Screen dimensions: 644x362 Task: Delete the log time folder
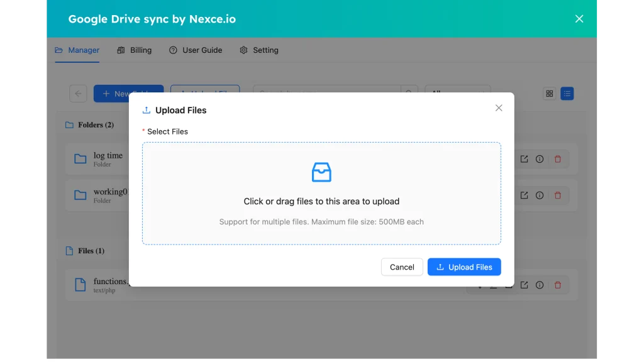(x=558, y=159)
